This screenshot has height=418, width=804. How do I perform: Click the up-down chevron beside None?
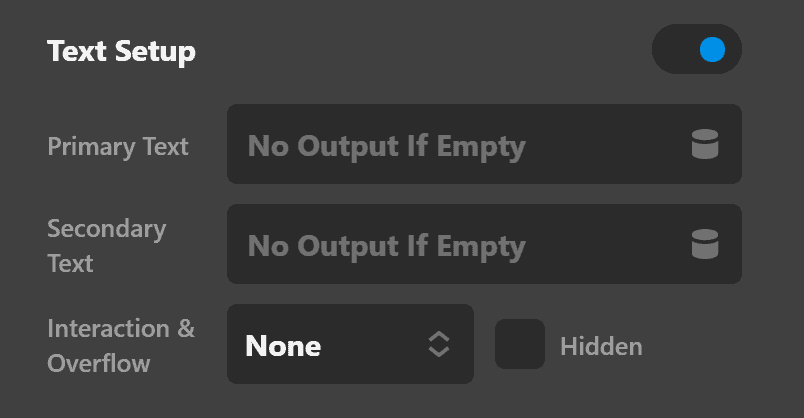click(x=439, y=344)
